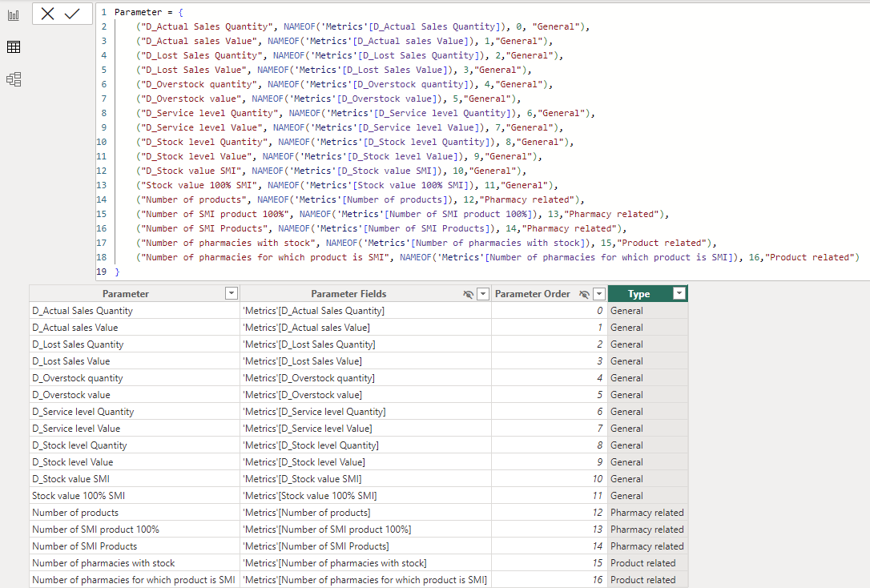The height and width of the screenshot is (588, 870).
Task: Switch to the Data table view icon
Action: [14, 47]
